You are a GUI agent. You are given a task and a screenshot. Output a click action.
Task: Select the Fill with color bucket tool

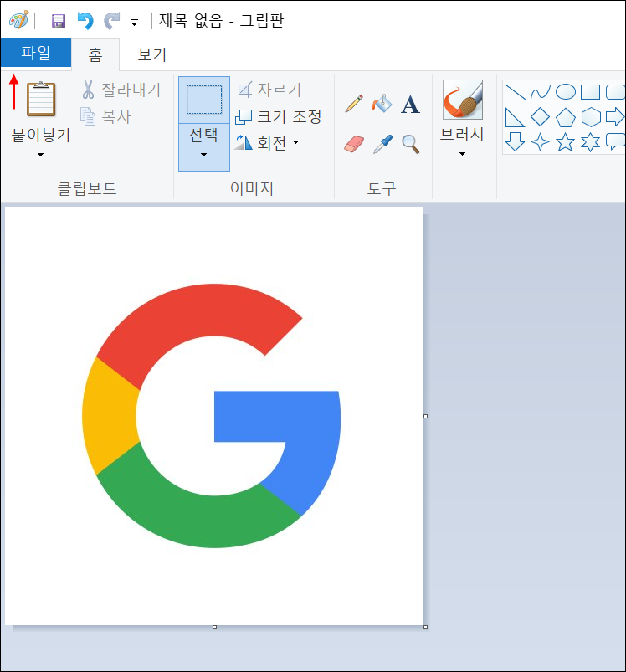coord(382,104)
